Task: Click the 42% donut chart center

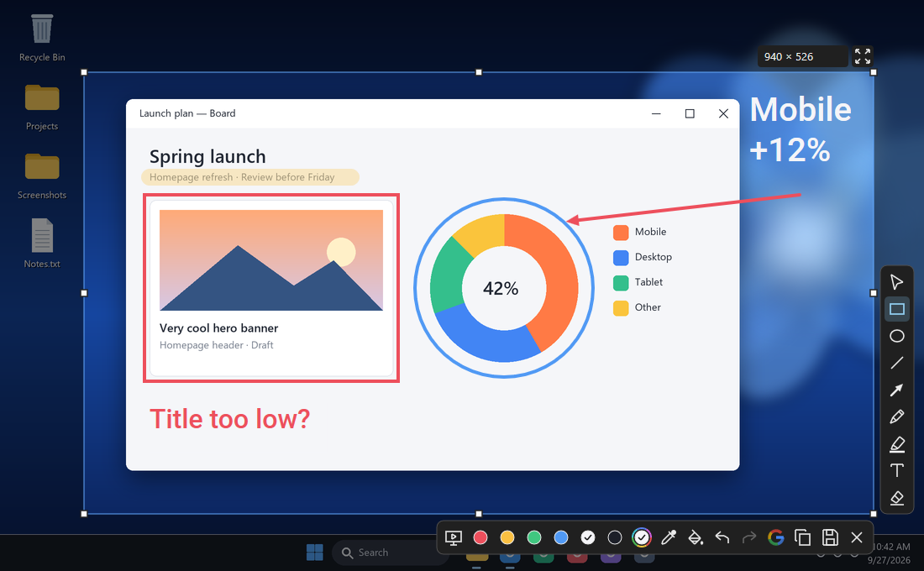Action: tap(501, 288)
